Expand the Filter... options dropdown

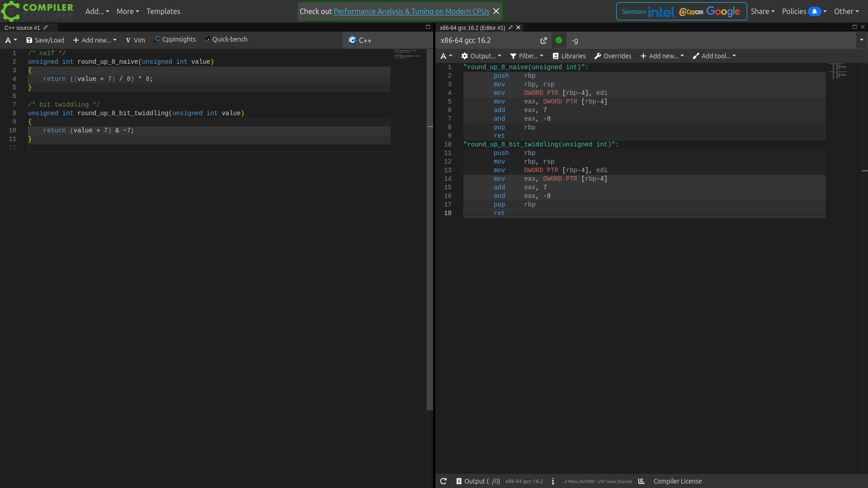[x=527, y=56]
